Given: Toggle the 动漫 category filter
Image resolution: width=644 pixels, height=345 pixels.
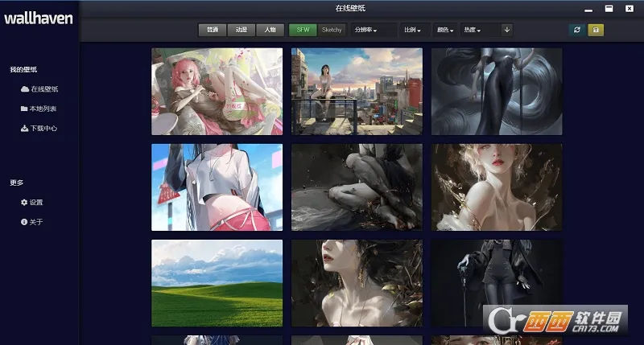Looking at the screenshot, I should click(241, 30).
